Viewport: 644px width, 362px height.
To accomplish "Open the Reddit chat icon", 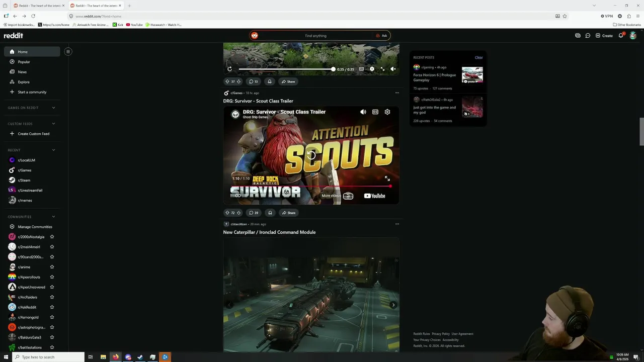I will tap(588, 36).
